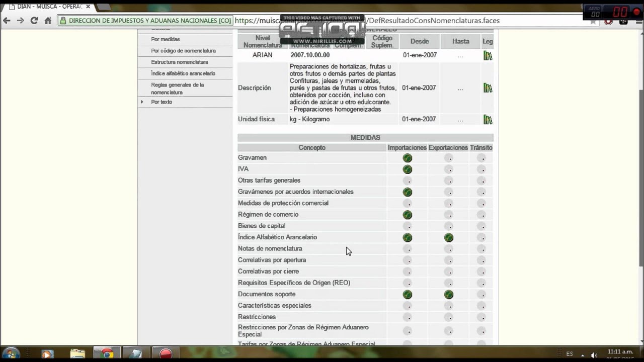
Task: Click the Correlativas por cierre label
Action: click(x=268, y=271)
